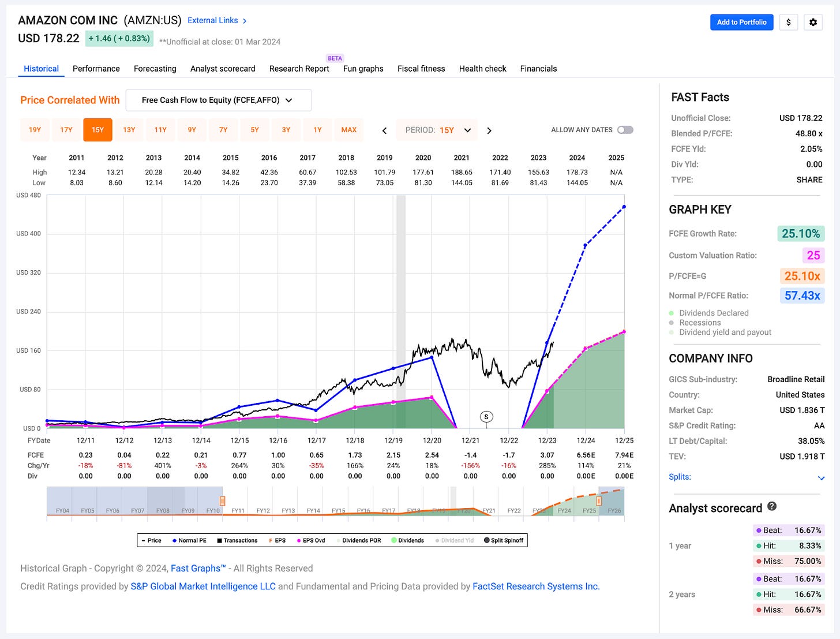Viewport: 840px width, 639px height.
Task: Select the 9Y time range button
Action: point(192,130)
